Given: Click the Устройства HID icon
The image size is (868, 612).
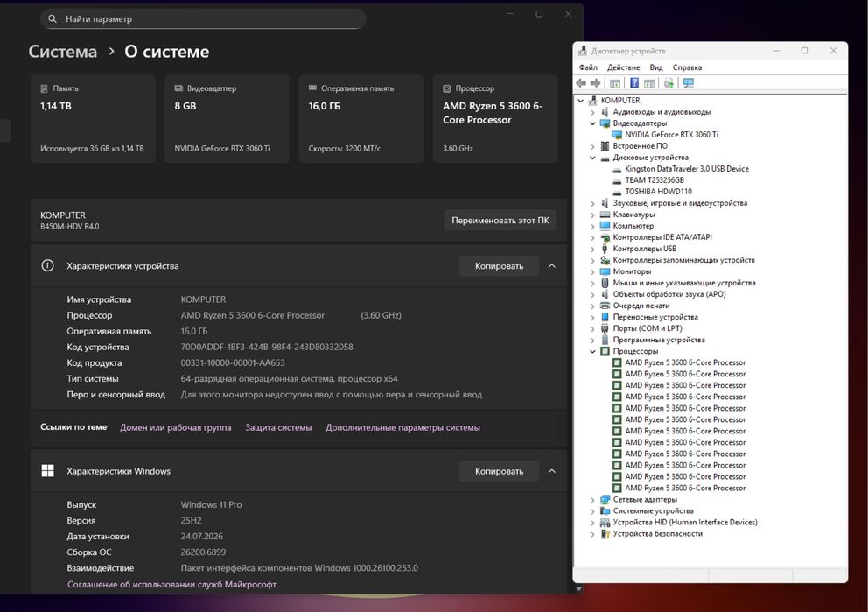Looking at the screenshot, I should pyautogui.click(x=605, y=523).
